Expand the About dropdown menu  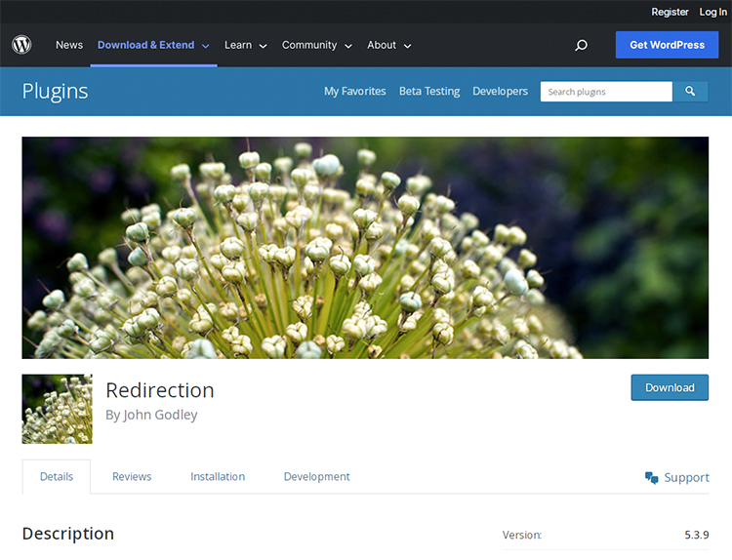(x=388, y=45)
